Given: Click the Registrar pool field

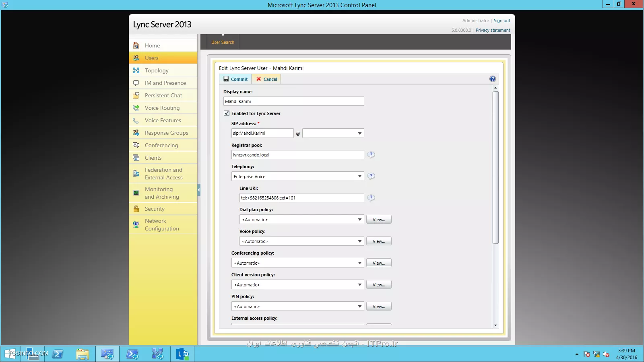Looking at the screenshot, I should pyautogui.click(x=298, y=154).
